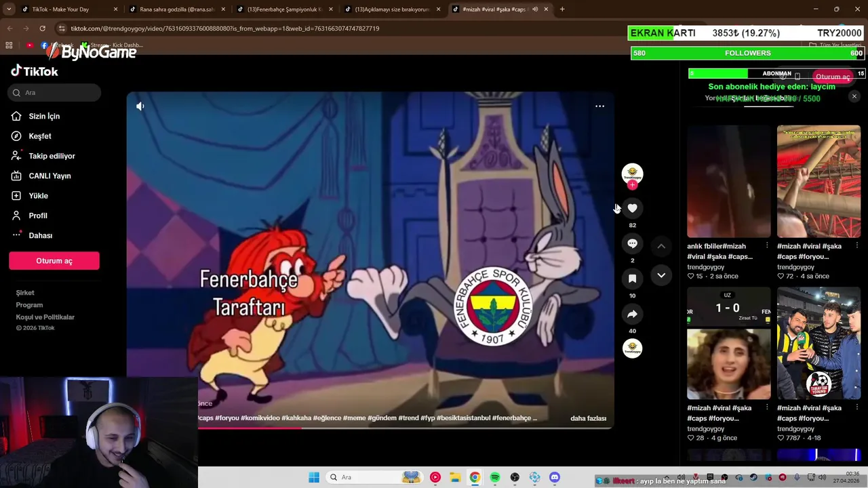Viewport: 868px width, 488px height.
Task: Click the browser address bar URL
Action: 224,28
